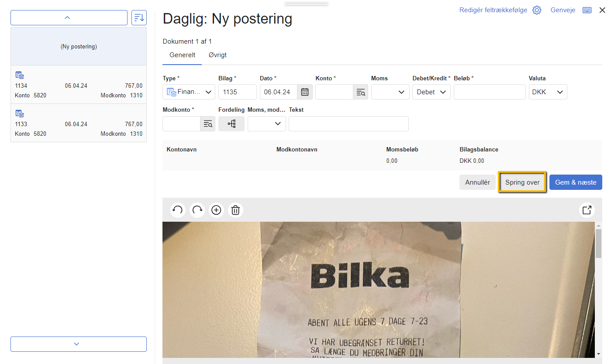The width and height of the screenshot is (611, 364).
Task: Switch to the Øvrigt tab
Action: pos(217,55)
